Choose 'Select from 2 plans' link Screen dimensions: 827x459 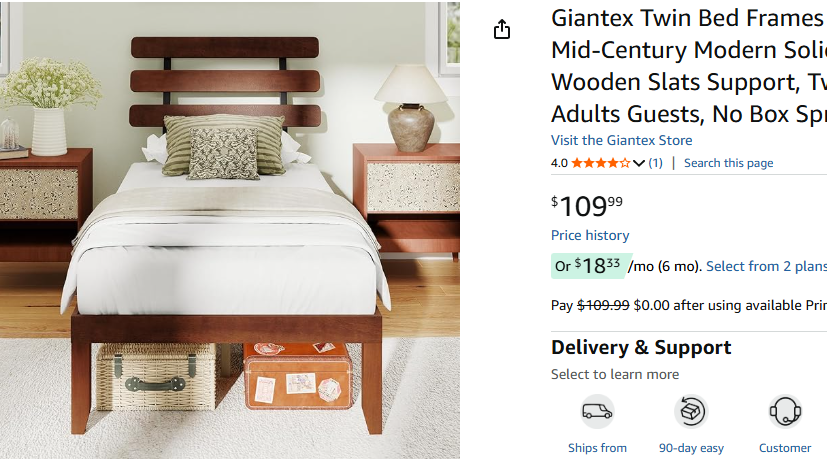tap(766, 266)
